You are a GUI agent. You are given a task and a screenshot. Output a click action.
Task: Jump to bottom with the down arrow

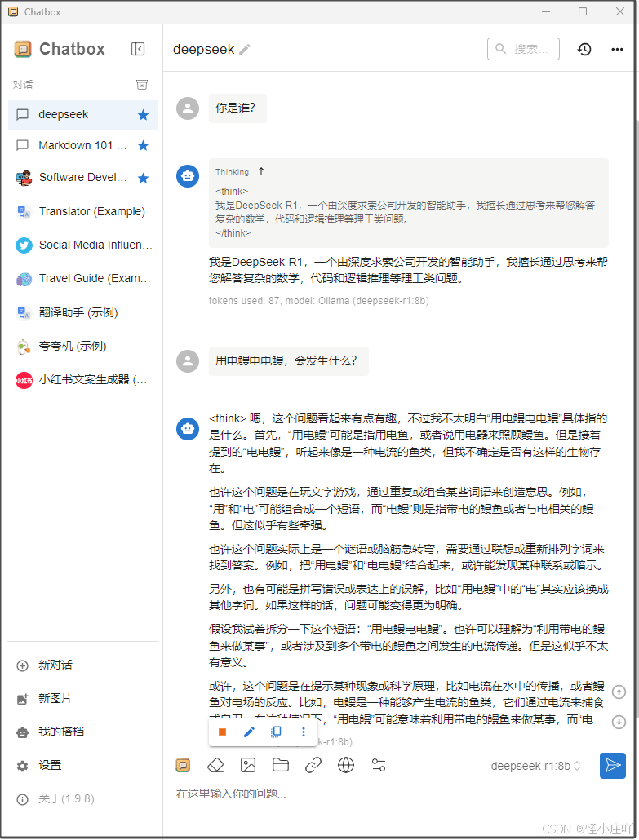click(619, 722)
